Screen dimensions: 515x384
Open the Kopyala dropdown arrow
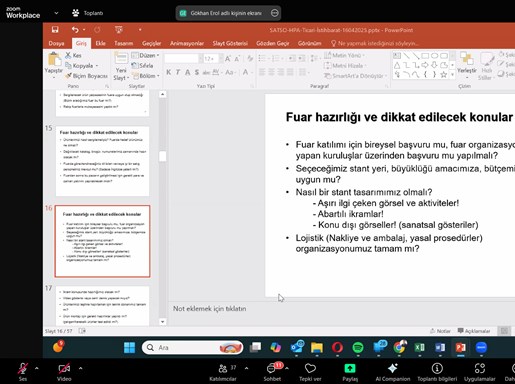pyautogui.click(x=97, y=66)
